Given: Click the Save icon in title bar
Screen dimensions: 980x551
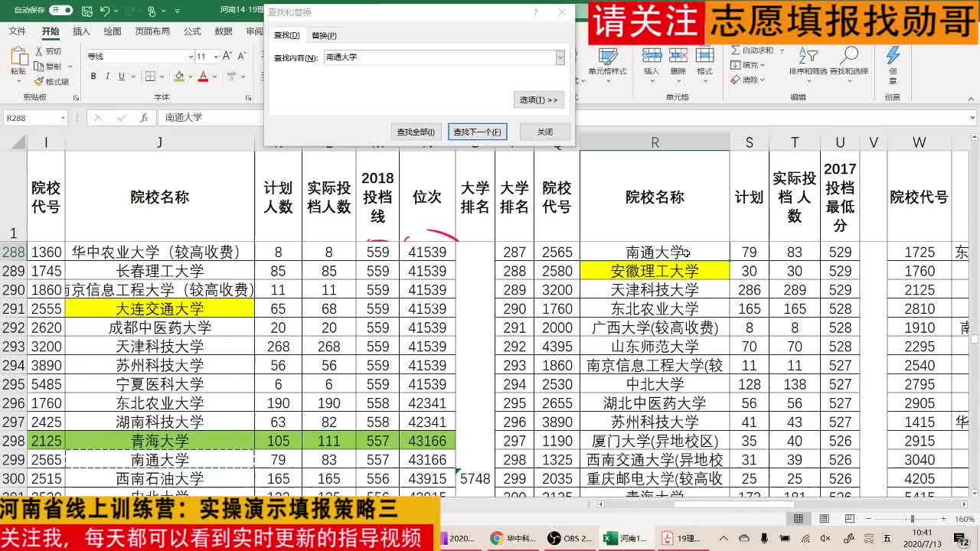Looking at the screenshot, I should coord(87,11).
